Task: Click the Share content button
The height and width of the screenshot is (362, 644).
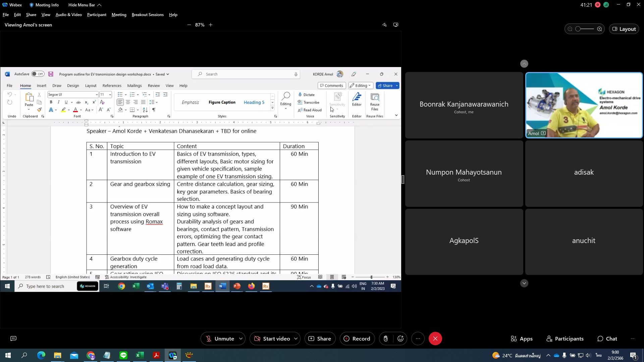Action: [x=320, y=339]
